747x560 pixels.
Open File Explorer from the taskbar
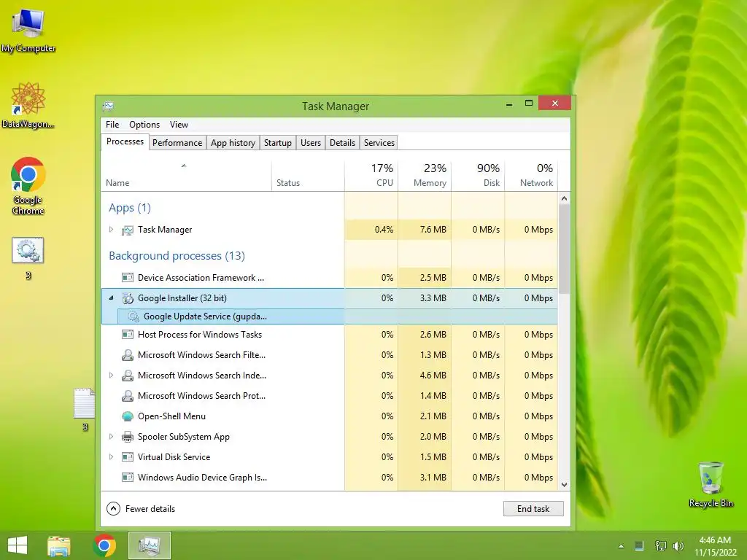click(x=59, y=545)
